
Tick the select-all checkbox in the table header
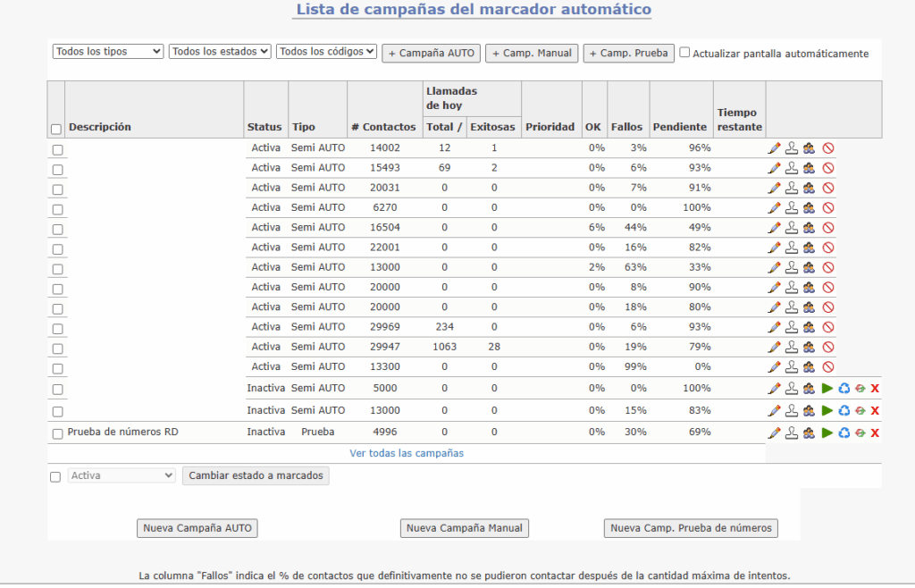(56, 130)
